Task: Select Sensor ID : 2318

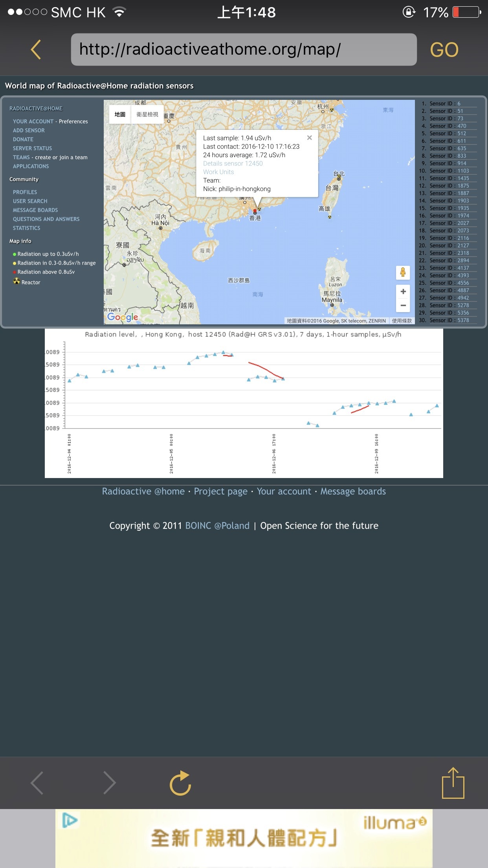Action: pyautogui.click(x=449, y=253)
